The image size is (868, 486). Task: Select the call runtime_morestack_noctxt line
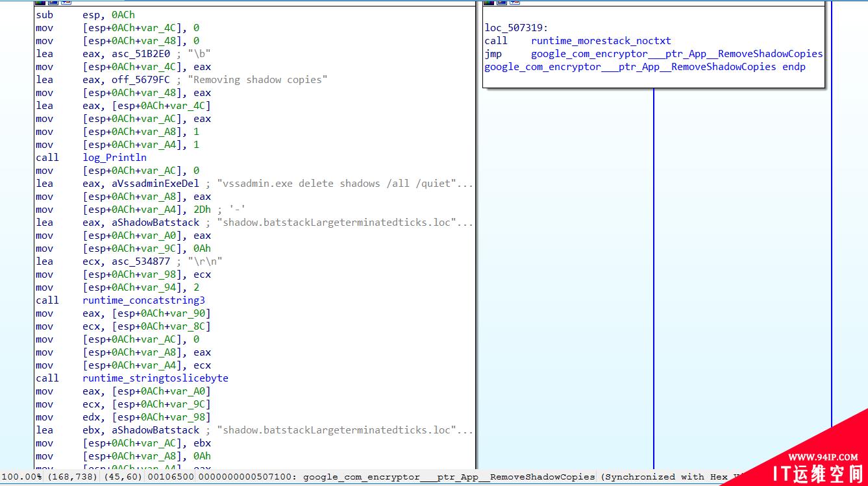(x=578, y=41)
